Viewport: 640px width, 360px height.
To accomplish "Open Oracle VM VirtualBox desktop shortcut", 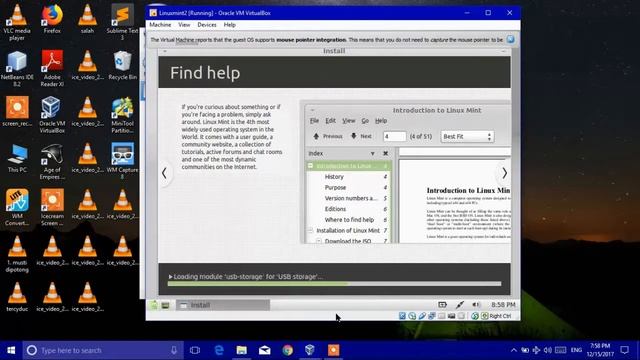I will 52,115.
